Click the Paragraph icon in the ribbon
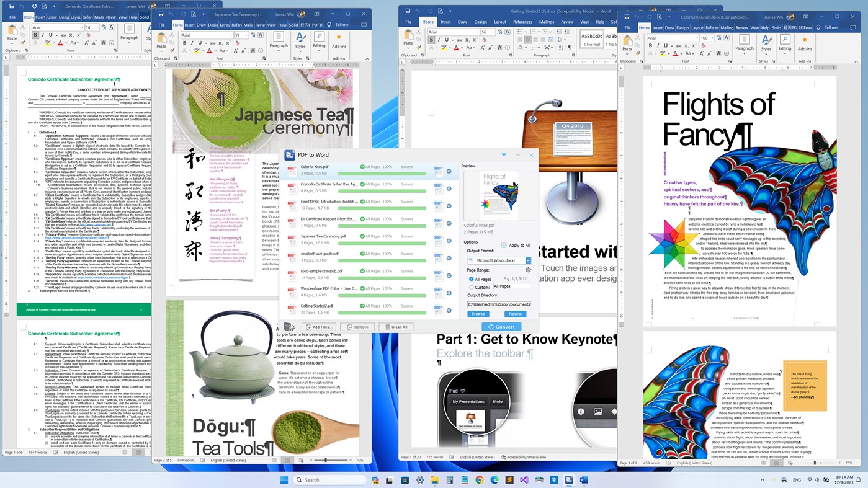Screen dimensions: 868x488 click(744, 40)
